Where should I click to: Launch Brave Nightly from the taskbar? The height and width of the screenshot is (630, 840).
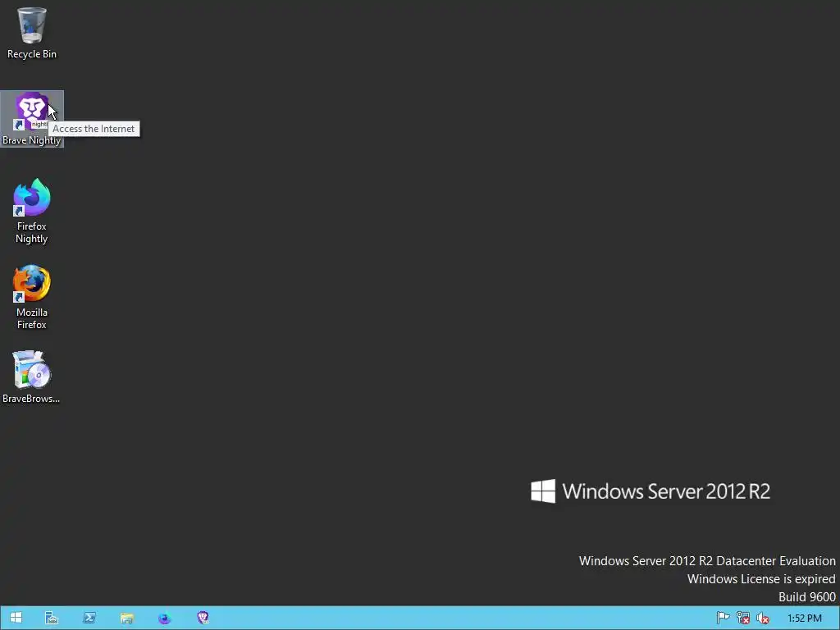coord(203,618)
